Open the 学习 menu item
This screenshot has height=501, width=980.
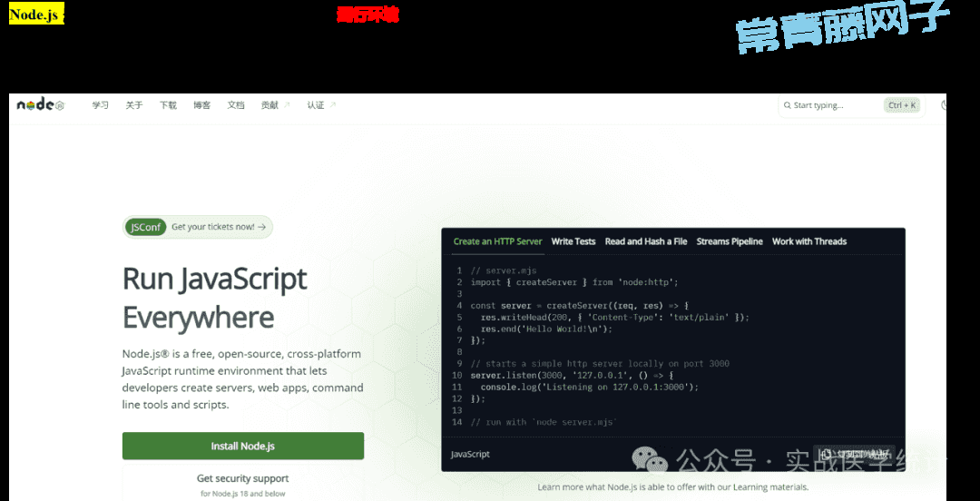[x=101, y=105]
